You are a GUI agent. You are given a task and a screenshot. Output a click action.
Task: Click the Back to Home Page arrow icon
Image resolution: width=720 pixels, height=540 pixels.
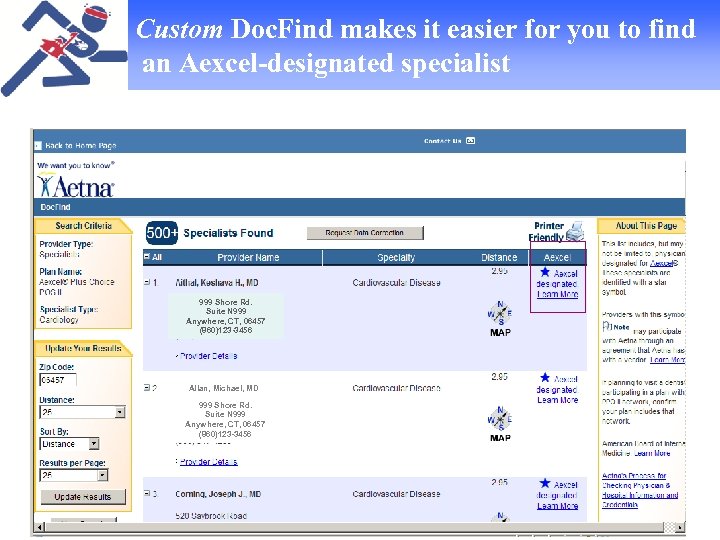tap(38, 146)
